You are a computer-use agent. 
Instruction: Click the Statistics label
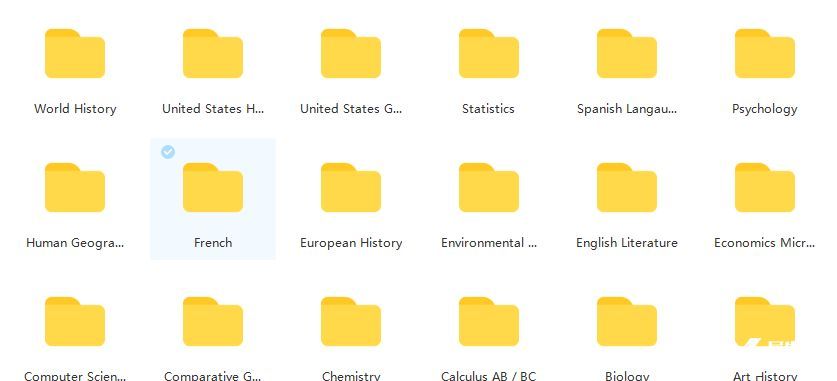(488, 109)
